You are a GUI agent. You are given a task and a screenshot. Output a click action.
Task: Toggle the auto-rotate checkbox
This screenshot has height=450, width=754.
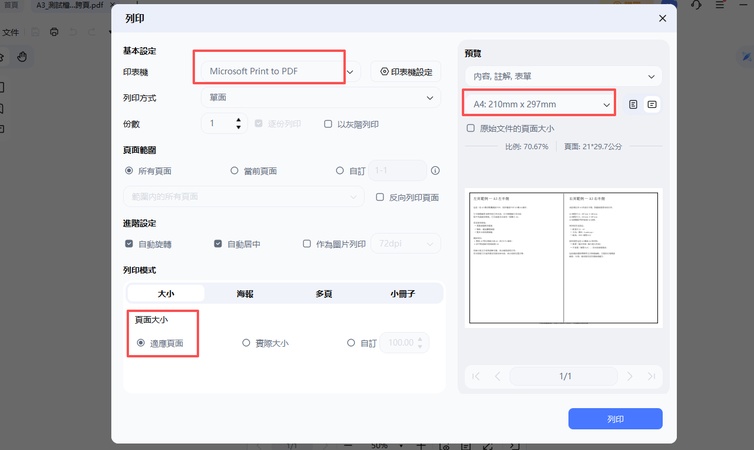click(x=129, y=244)
